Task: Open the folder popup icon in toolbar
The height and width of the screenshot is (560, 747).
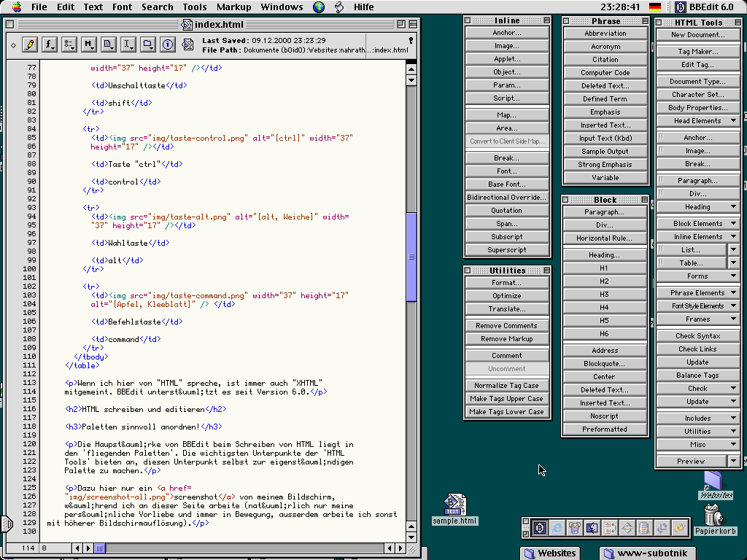Action: click(x=147, y=44)
